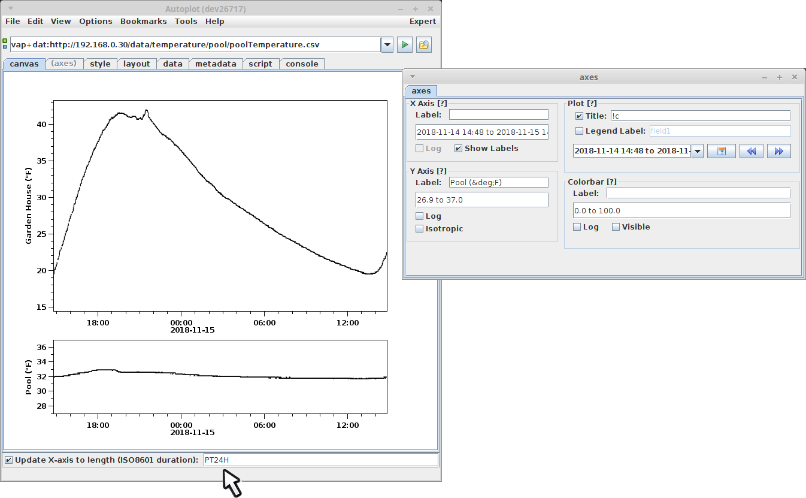Switch to the metadata tab

[x=216, y=64]
